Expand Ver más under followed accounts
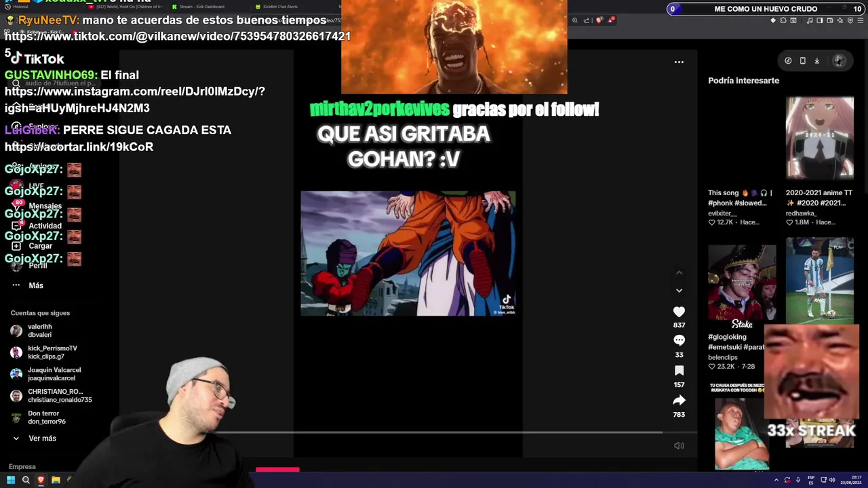This screenshot has width=868, height=488. pos(34,439)
